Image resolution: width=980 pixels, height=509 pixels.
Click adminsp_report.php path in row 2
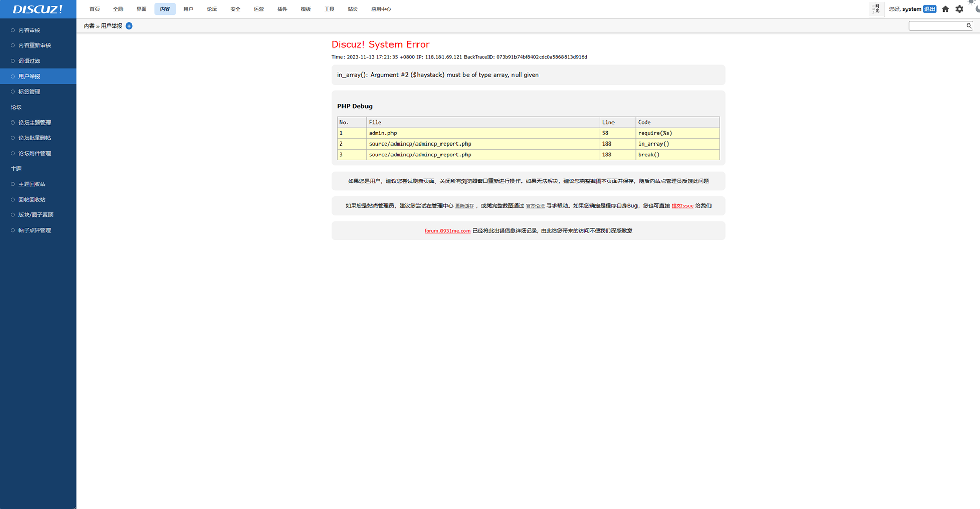point(420,144)
